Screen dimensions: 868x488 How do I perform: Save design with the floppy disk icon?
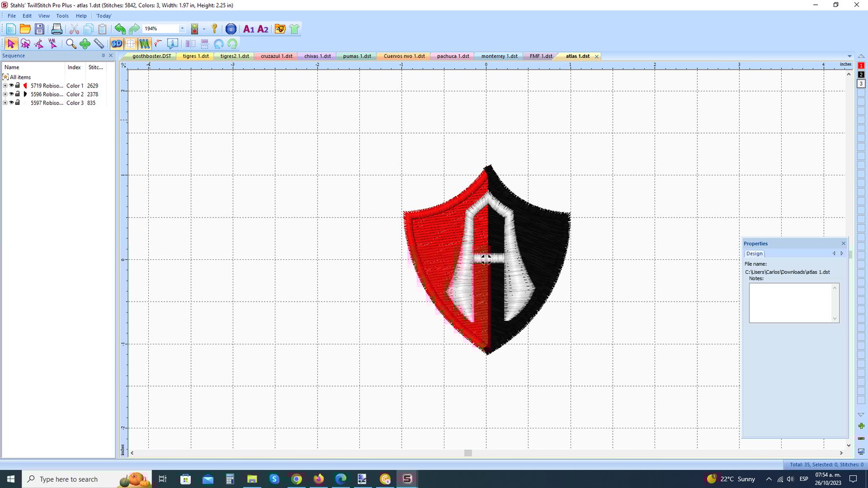[x=39, y=29]
